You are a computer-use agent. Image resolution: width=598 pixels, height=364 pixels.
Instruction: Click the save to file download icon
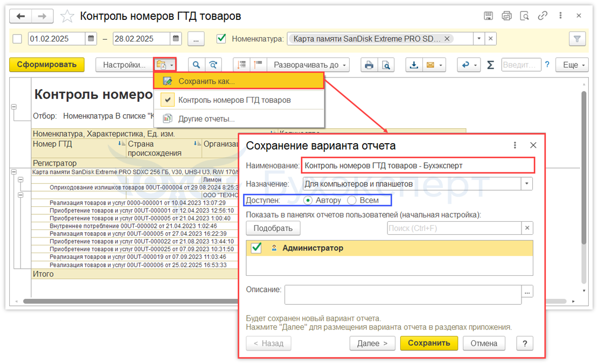click(414, 65)
